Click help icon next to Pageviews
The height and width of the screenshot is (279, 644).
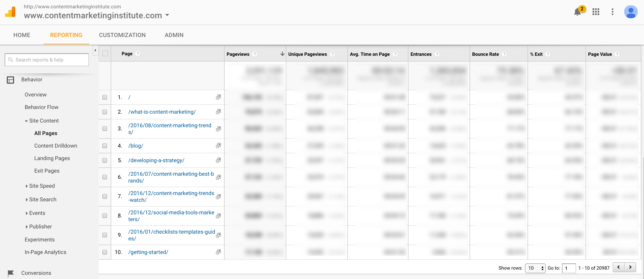pos(255,54)
